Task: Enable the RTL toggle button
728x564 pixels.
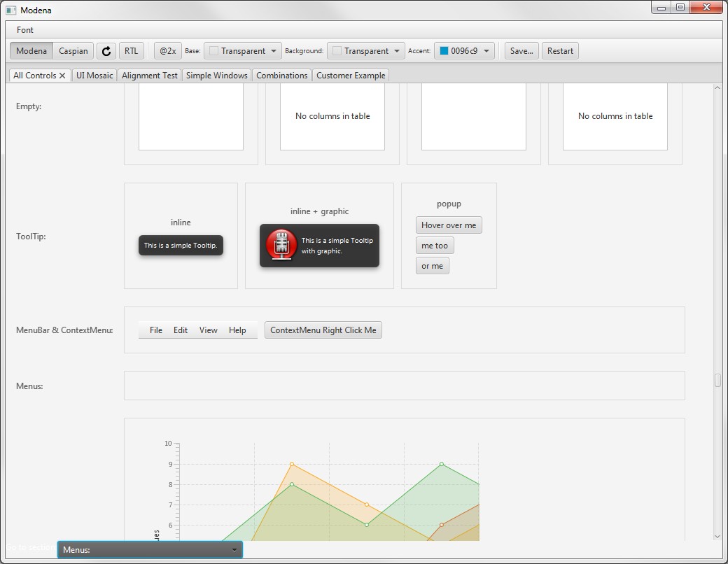Action: (131, 51)
